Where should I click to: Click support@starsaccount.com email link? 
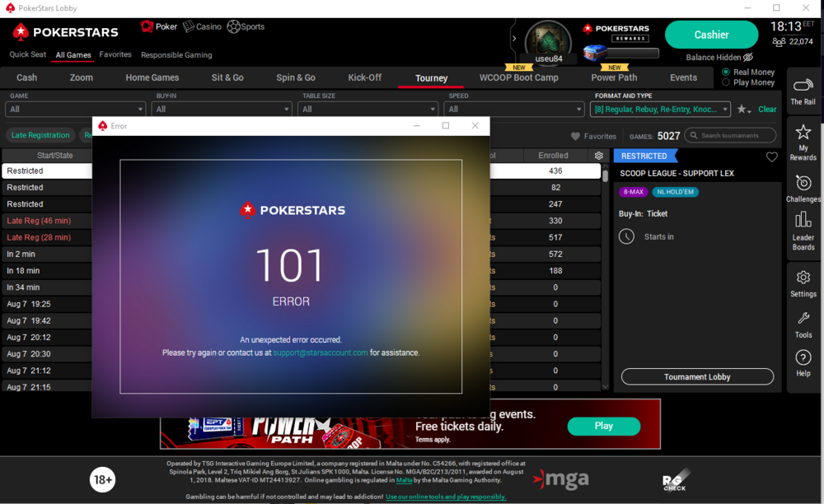click(321, 352)
